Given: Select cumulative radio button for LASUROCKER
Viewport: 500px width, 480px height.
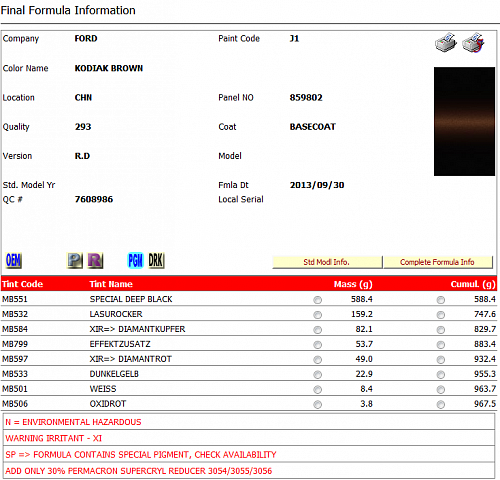Looking at the screenshot, I should [x=441, y=315].
